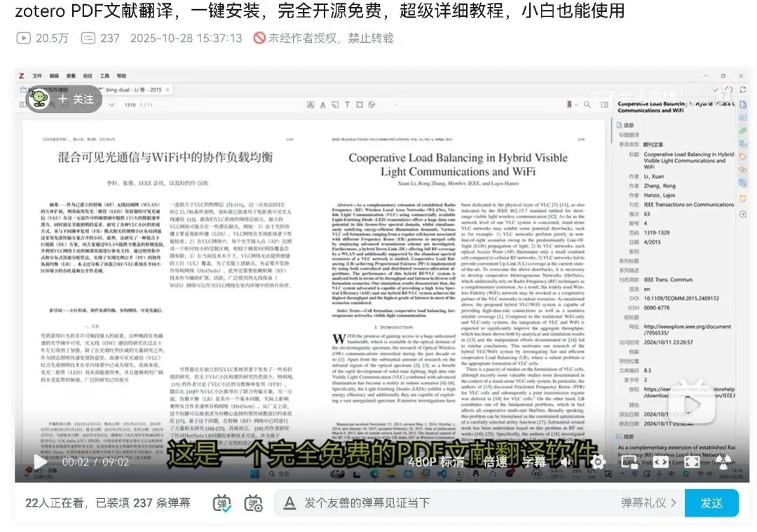Click Windows Start button in recorded taskbar
This screenshot has height=532, width=757.
point(255,474)
